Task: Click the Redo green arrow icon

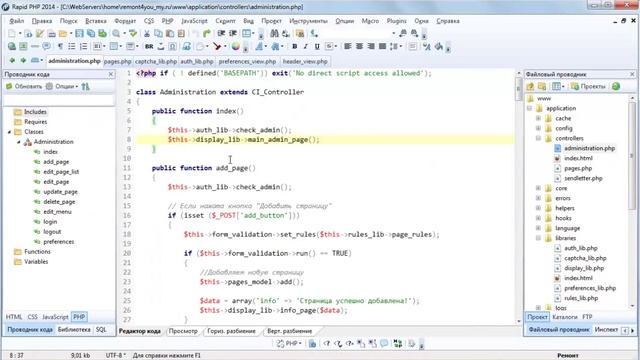Action: [207, 33]
